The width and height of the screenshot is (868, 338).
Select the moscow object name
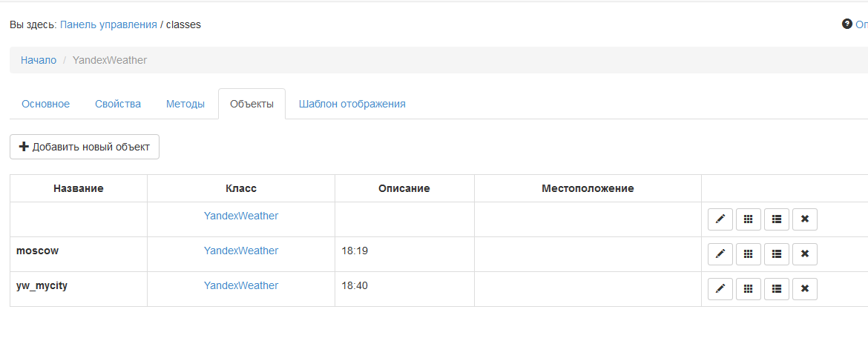click(x=38, y=251)
